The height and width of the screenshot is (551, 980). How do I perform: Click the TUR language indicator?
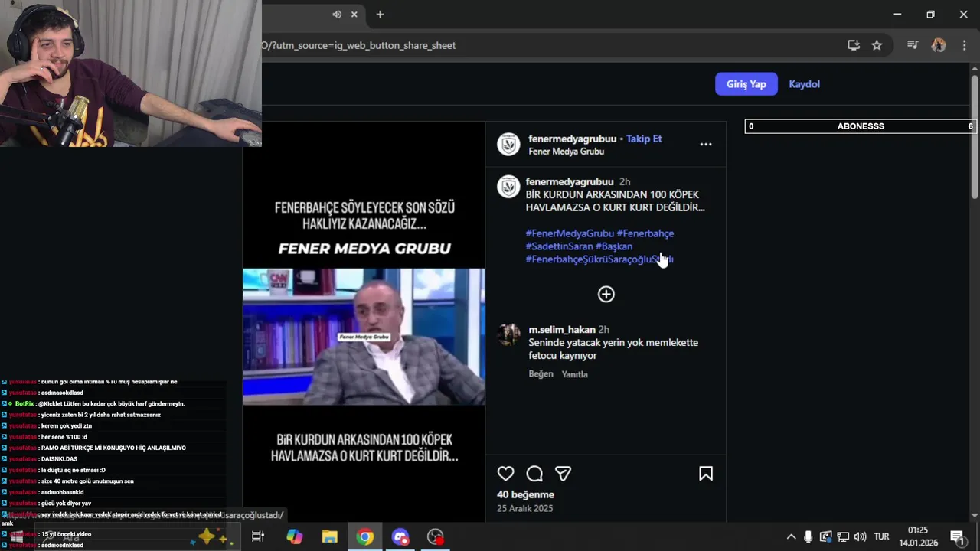point(881,536)
